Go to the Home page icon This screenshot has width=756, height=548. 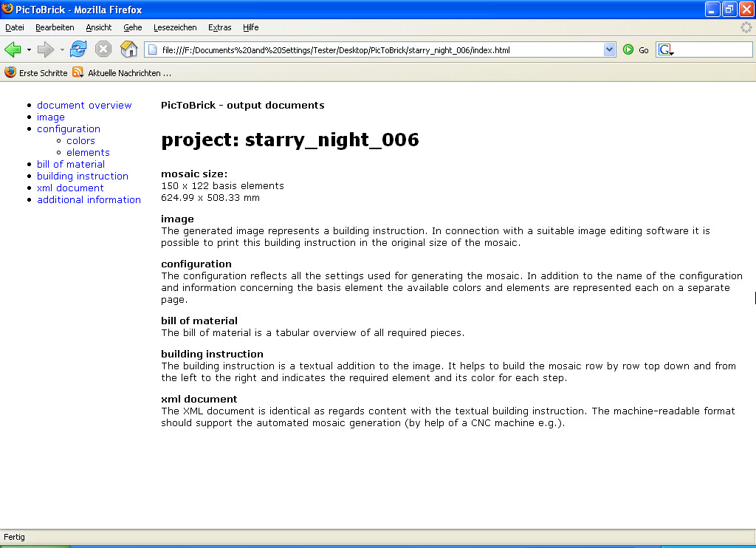128,49
